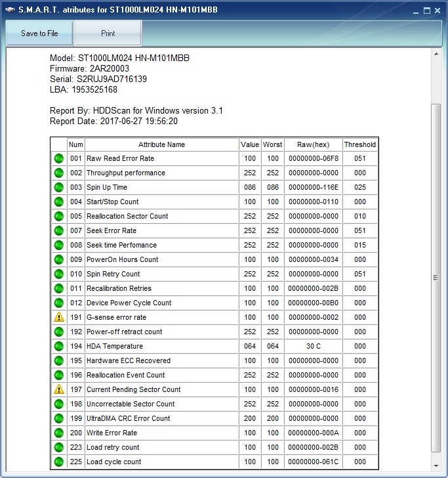Click the green status icon for Start/Stop Count
Image resolution: width=448 pixels, height=478 pixels.
(x=59, y=202)
